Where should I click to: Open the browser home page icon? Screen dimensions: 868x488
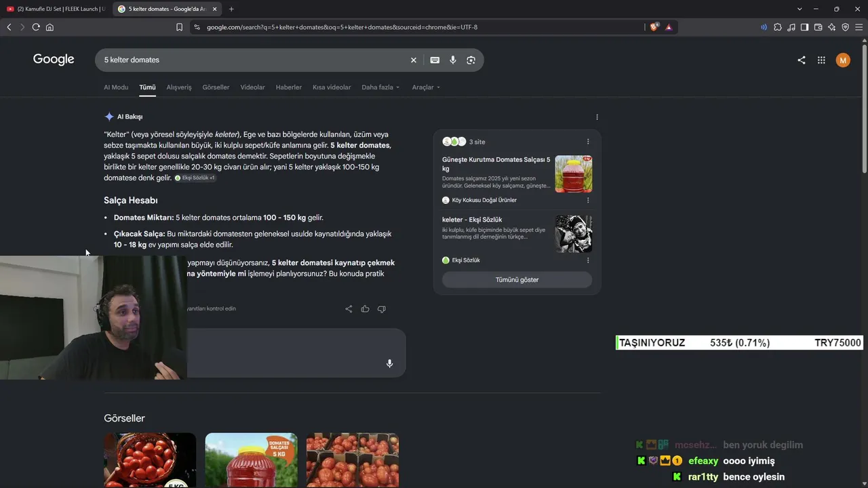50,27
